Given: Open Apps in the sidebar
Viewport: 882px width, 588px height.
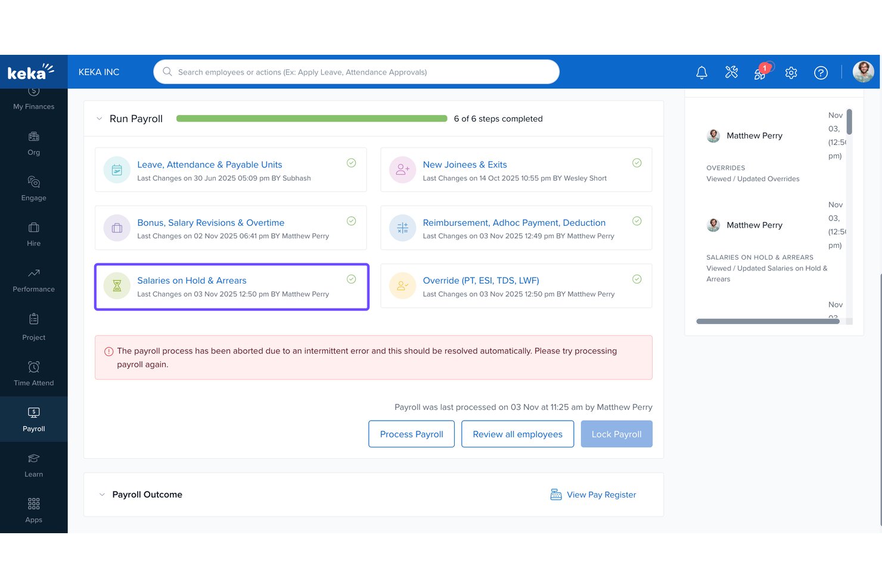Looking at the screenshot, I should tap(34, 511).
